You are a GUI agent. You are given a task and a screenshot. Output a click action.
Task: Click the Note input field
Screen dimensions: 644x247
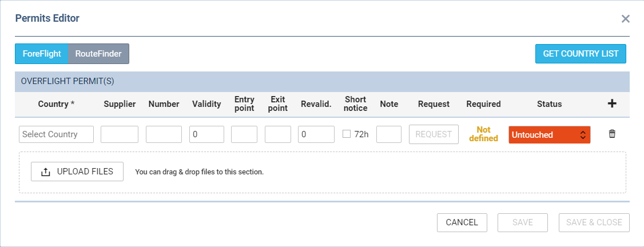(x=389, y=134)
